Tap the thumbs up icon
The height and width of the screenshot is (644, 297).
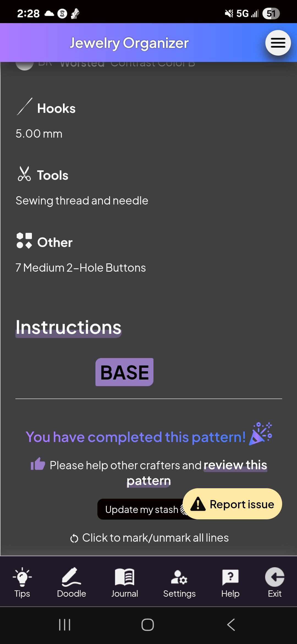pyautogui.click(x=38, y=464)
